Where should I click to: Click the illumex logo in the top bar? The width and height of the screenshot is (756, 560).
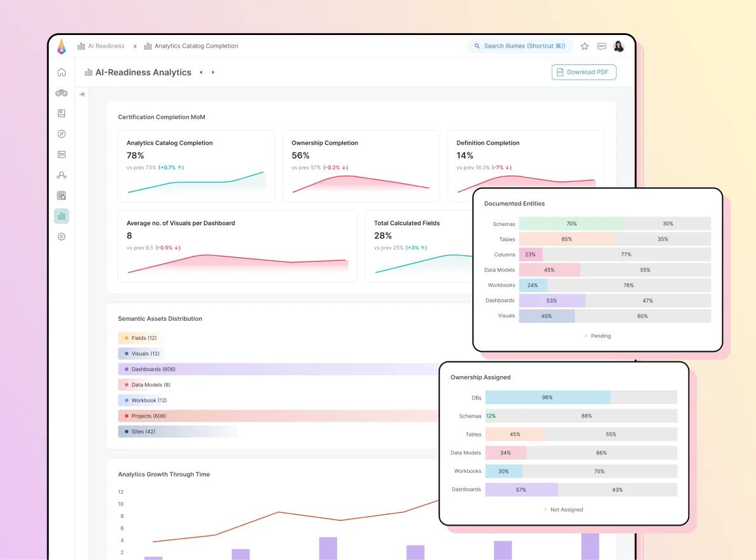click(x=62, y=46)
